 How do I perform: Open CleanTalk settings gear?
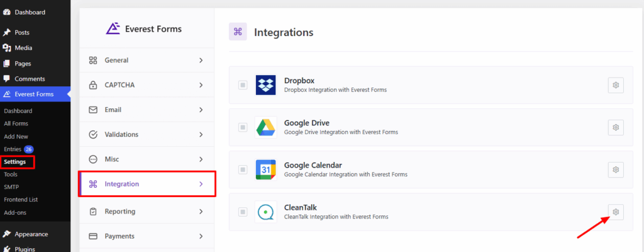point(616,212)
